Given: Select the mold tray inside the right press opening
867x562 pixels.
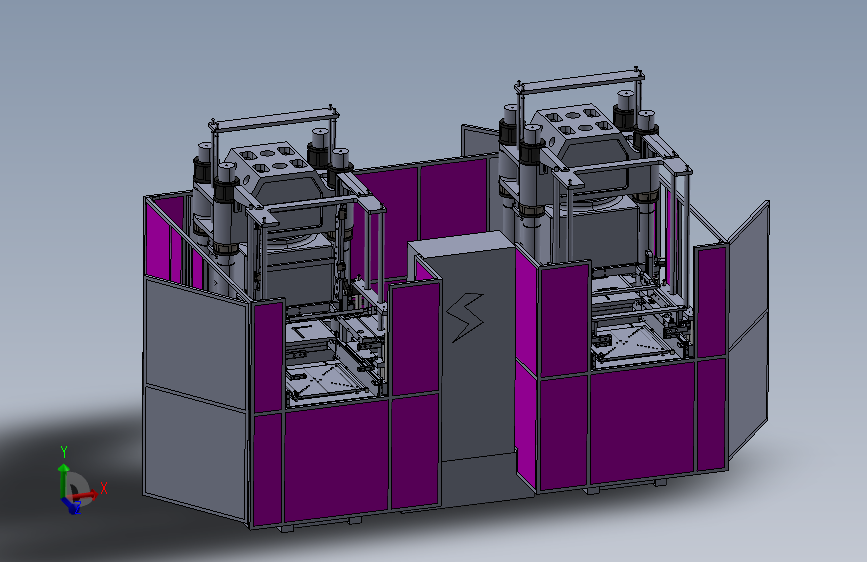Looking at the screenshot, I should pos(631,342).
